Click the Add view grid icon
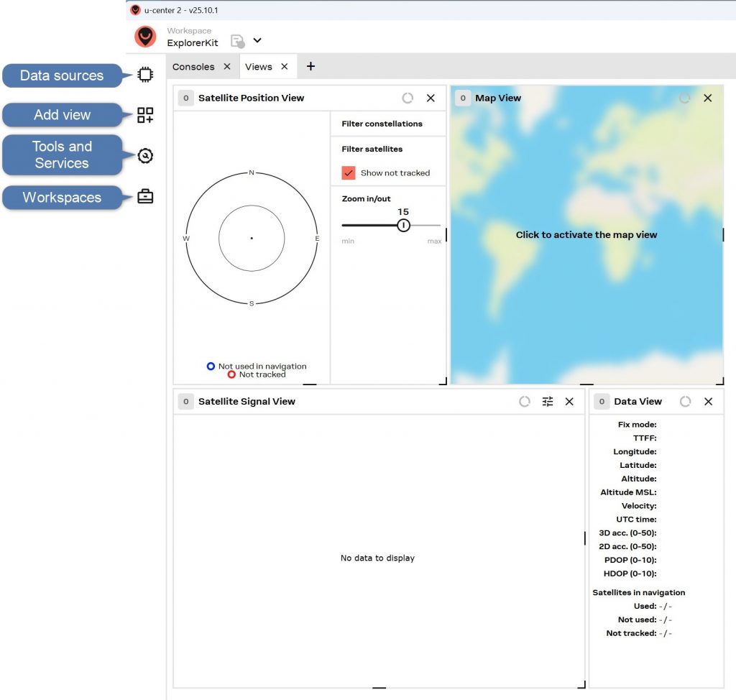This screenshot has height=700, width=736. click(145, 115)
